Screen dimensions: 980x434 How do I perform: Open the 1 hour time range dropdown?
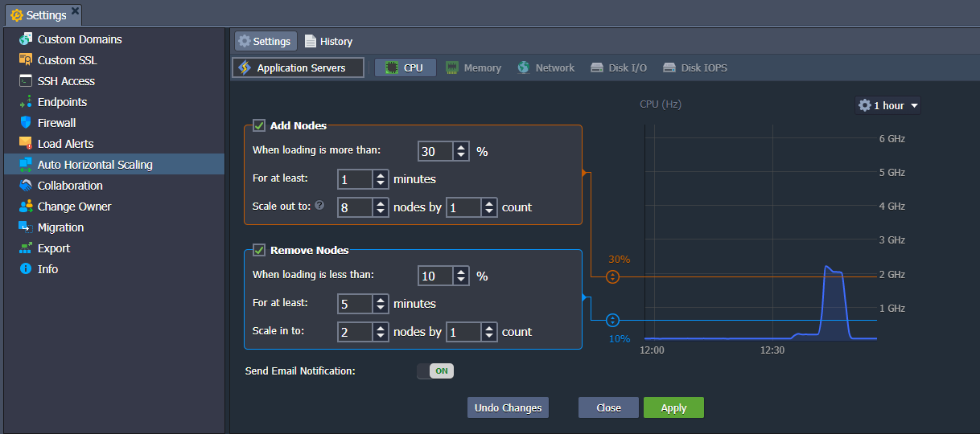coord(887,105)
